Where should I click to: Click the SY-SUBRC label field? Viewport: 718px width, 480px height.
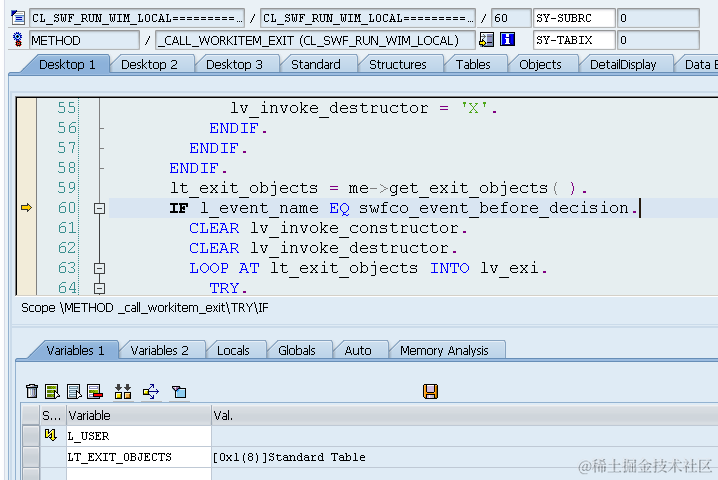pyautogui.click(x=574, y=18)
